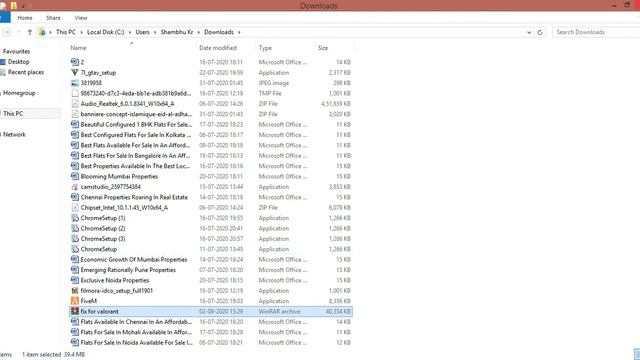Go to Local Disk (C:) in breadcrumb
Screen dimensions: 640x360
pos(105,32)
